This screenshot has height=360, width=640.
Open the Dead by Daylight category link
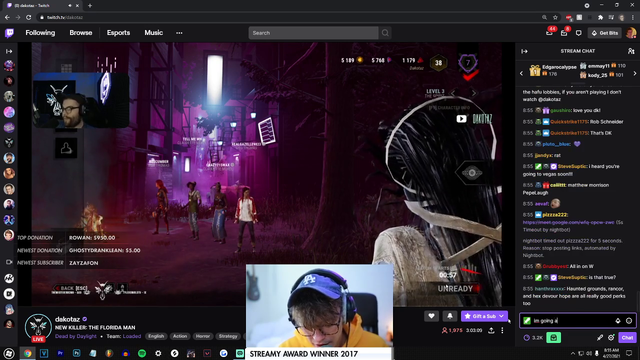pos(76,336)
